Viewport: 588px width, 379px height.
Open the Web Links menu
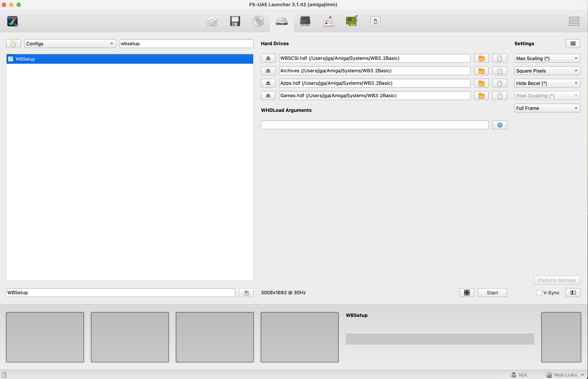(x=565, y=375)
